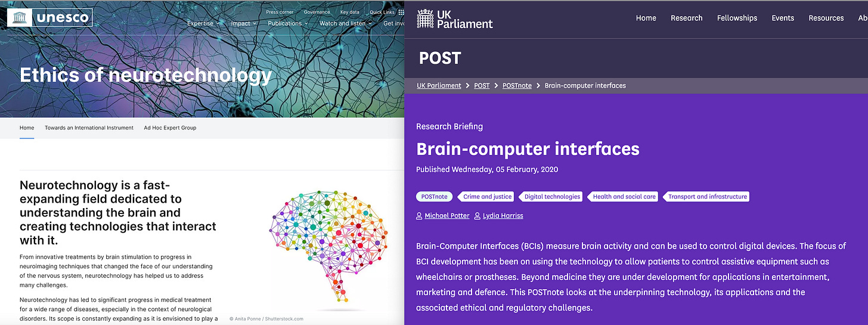Expand the Watch and listen menu
Image resolution: width=868 pixels, height=325 pixels.
click(346, 23)
